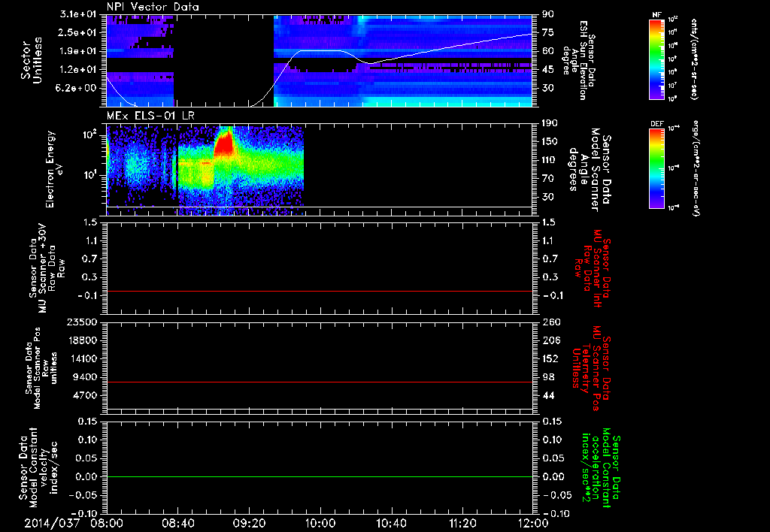Click the Sector Unitless axis label

tap(32, 60)
